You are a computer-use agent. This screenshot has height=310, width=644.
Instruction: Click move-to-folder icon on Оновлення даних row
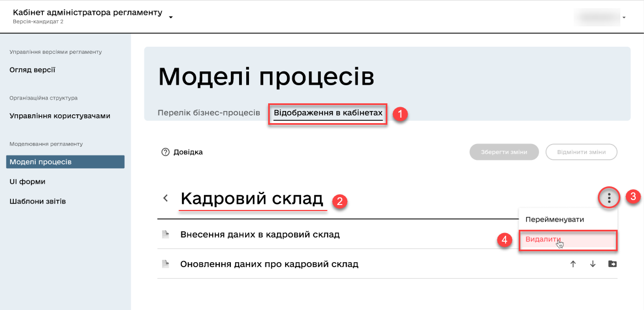coord(613,264)
